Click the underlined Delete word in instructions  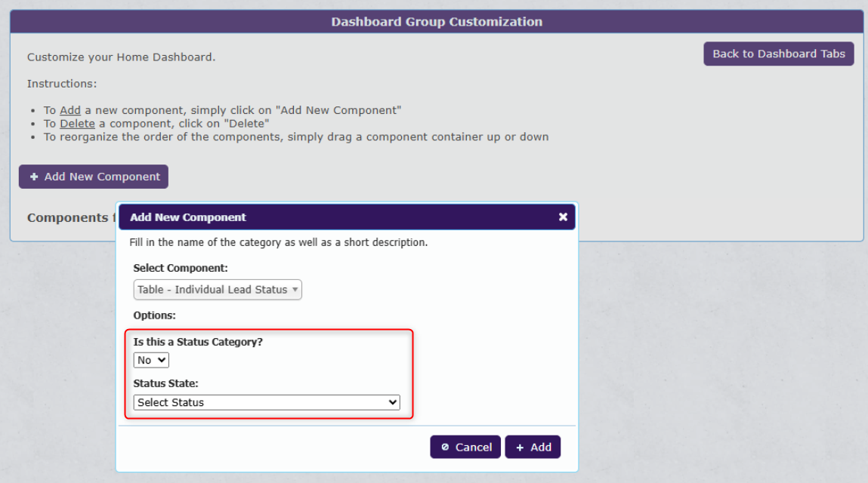(77, 124)
